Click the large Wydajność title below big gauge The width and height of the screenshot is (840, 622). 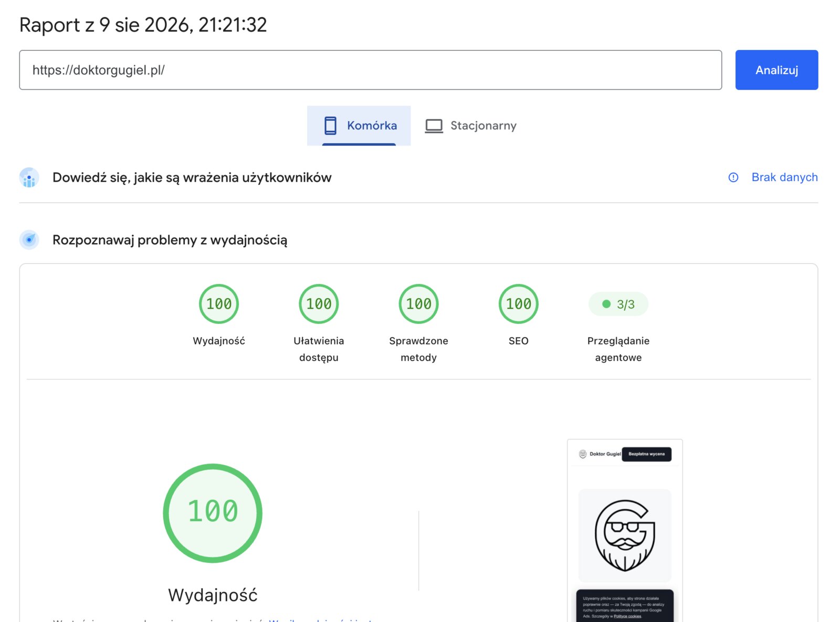pyautogui.click(x=213, y=595)
